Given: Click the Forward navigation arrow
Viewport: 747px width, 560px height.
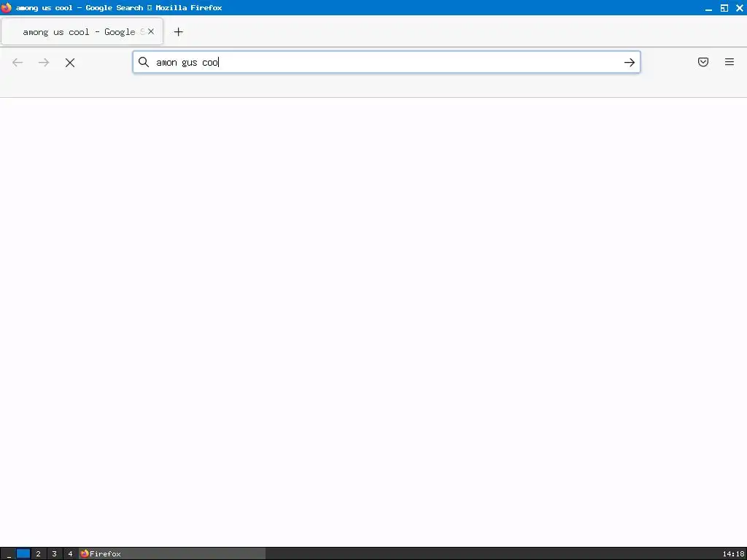Looking at the screenshot, I should click(x=44, y=63).
